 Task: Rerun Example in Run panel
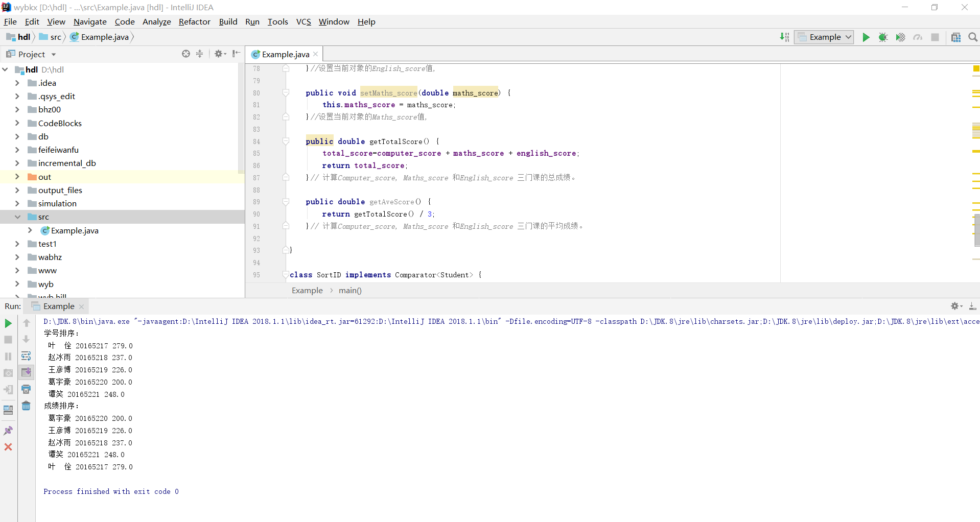click(8, 323)
